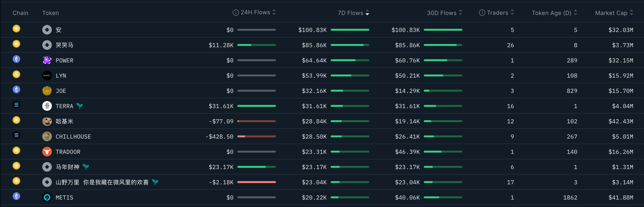
Task: Sort table by 7D Flows column
Action: click(367, 13)
